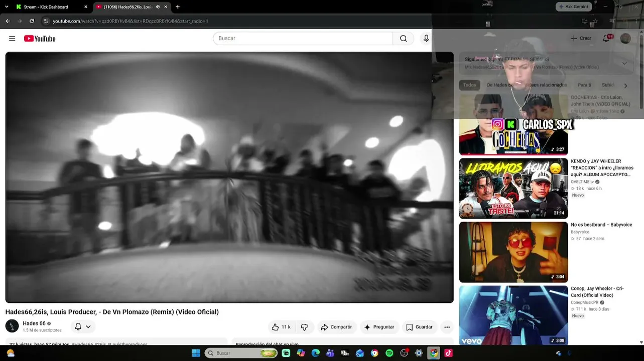Mute the YouTube tab via speaker icon
Viewport: 644px width, 361px height.
tap(158, 7)
